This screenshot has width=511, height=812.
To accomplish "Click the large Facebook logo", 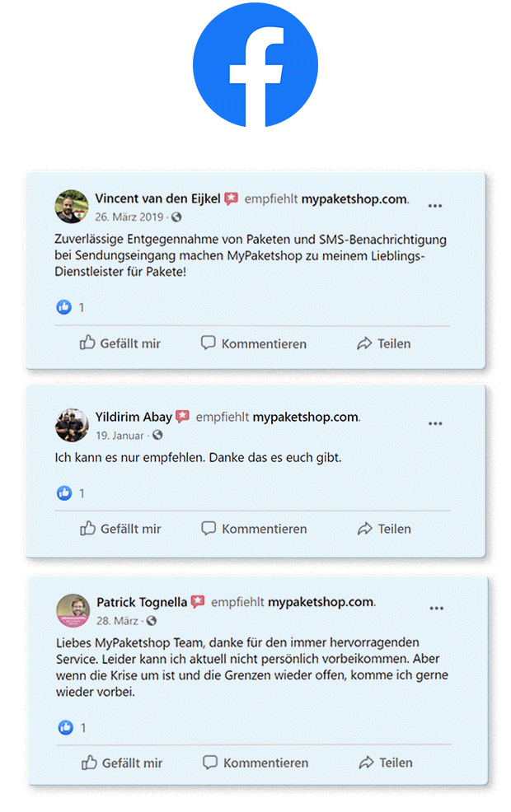I will click(x=255, y=64).
